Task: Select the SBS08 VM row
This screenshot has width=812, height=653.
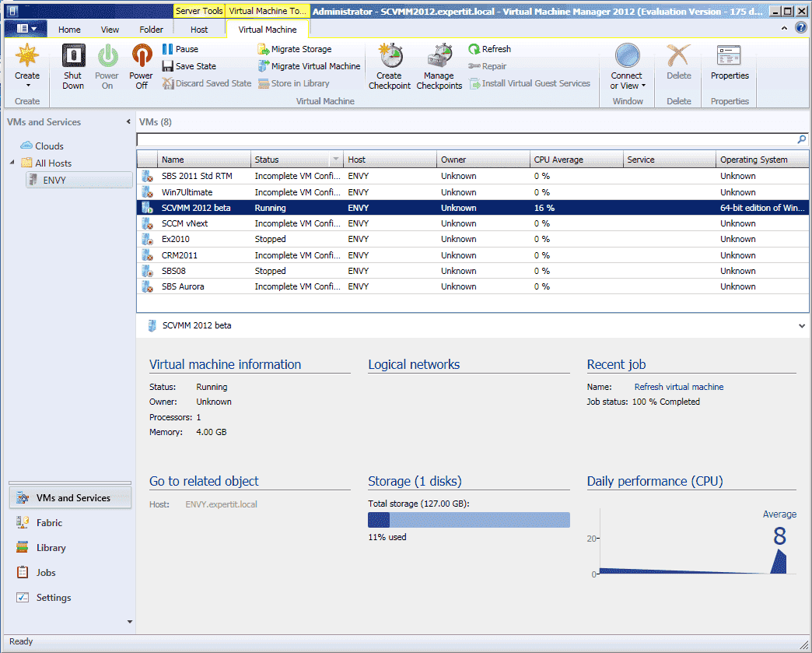Action: coord(472,271)
